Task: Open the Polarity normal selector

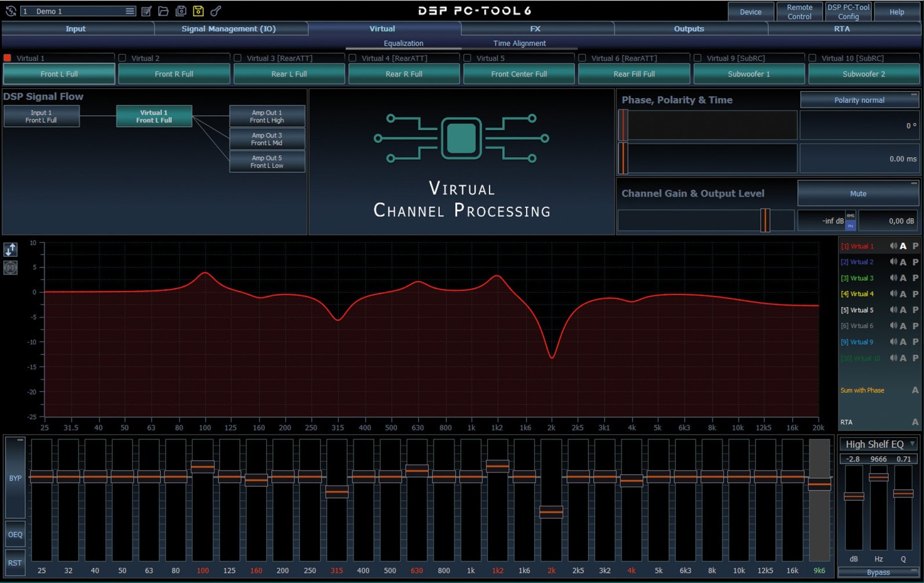Action: (859, 100)
